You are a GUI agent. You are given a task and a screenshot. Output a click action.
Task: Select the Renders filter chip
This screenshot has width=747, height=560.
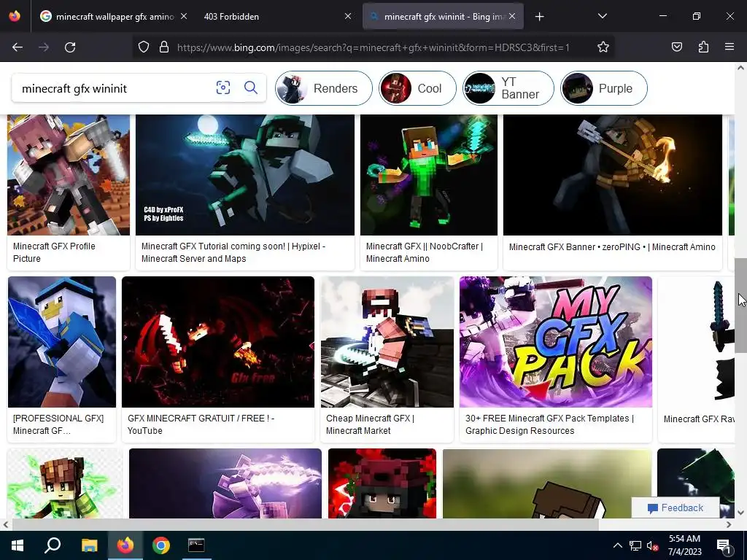pos(323,88)
